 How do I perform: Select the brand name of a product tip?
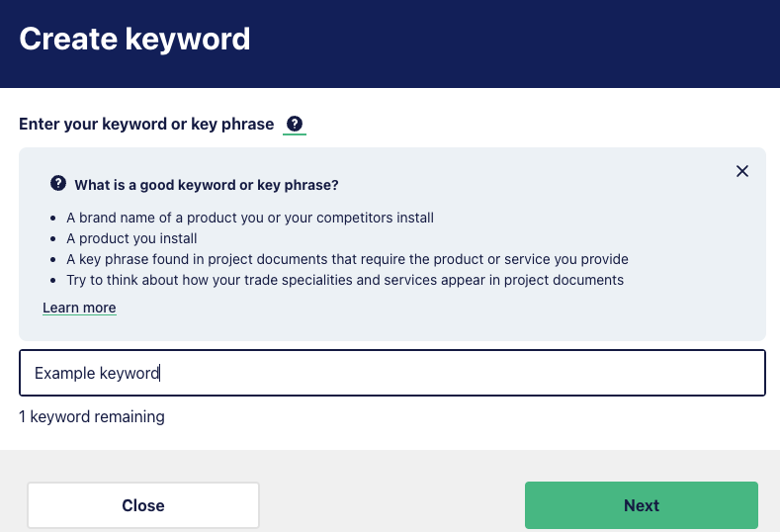click(x=250, y=218)
